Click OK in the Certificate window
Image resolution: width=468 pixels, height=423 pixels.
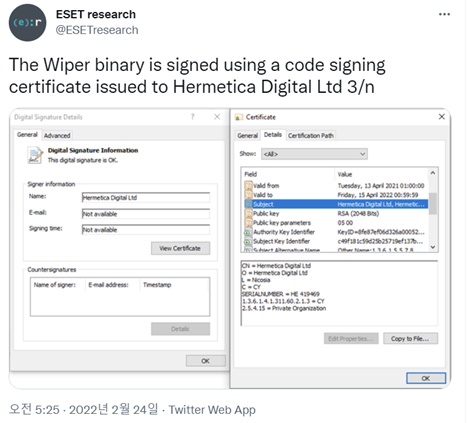click(426, 378)
